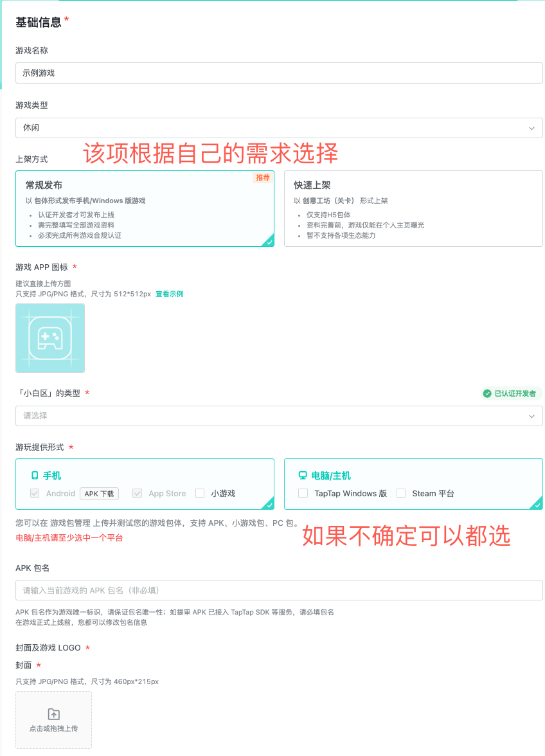The height and width of the screenshot is (756, 545).
Task: Open the 「小白区」的类型 dropdown
Action: click(x=279, y=415)
